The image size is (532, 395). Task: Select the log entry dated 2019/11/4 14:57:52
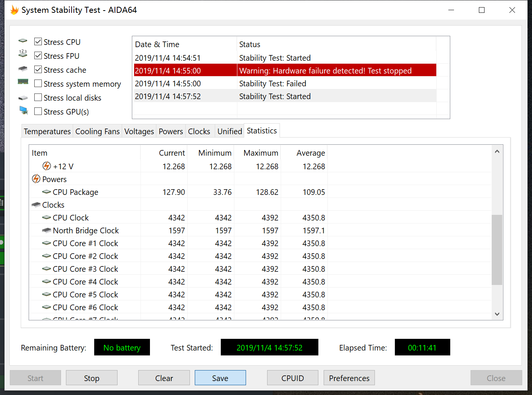pos(285,96)
